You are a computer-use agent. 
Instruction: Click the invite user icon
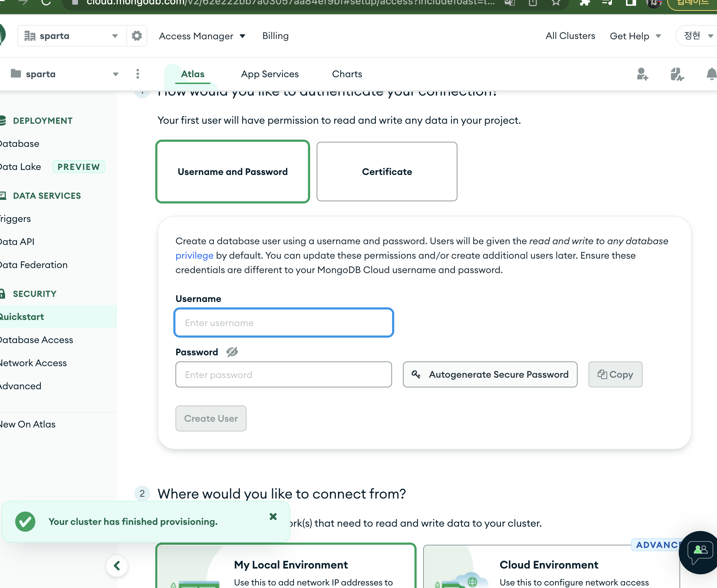click(642, 74)
